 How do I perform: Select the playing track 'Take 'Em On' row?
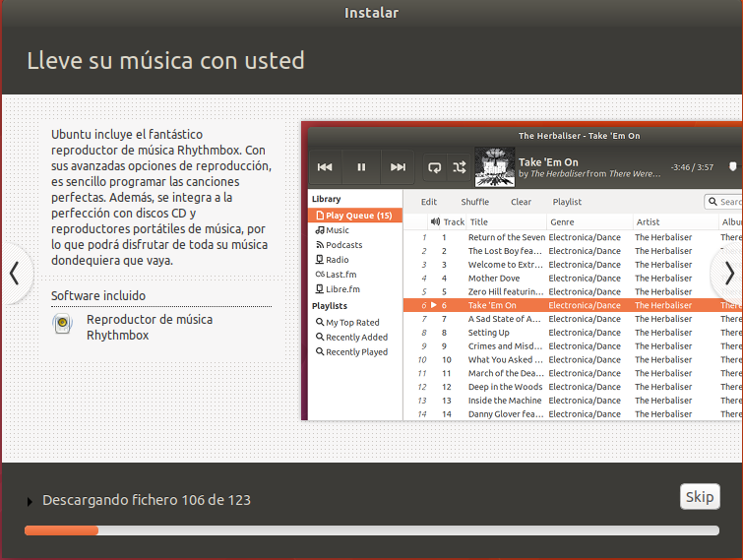[x=573, y=305]
